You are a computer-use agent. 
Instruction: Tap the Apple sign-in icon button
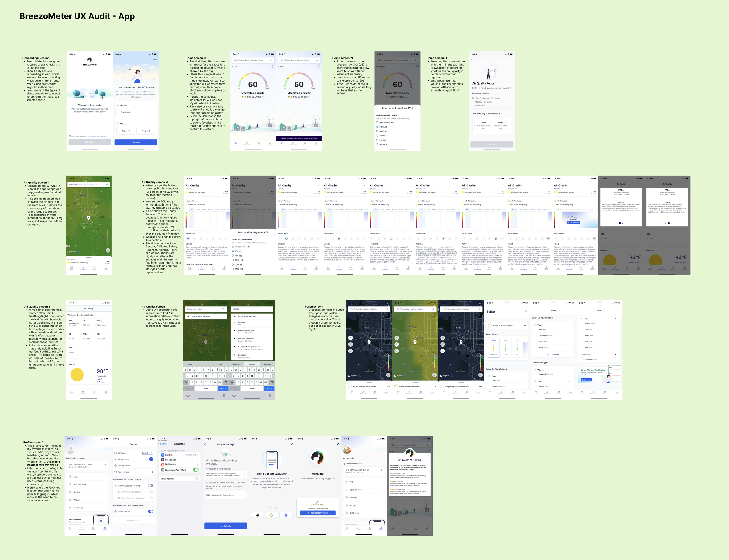click(x=257, y=515)
